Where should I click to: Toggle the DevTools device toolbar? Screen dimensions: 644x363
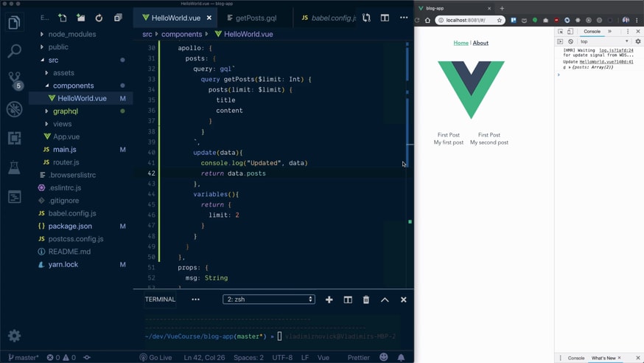[x=570, y=31]
